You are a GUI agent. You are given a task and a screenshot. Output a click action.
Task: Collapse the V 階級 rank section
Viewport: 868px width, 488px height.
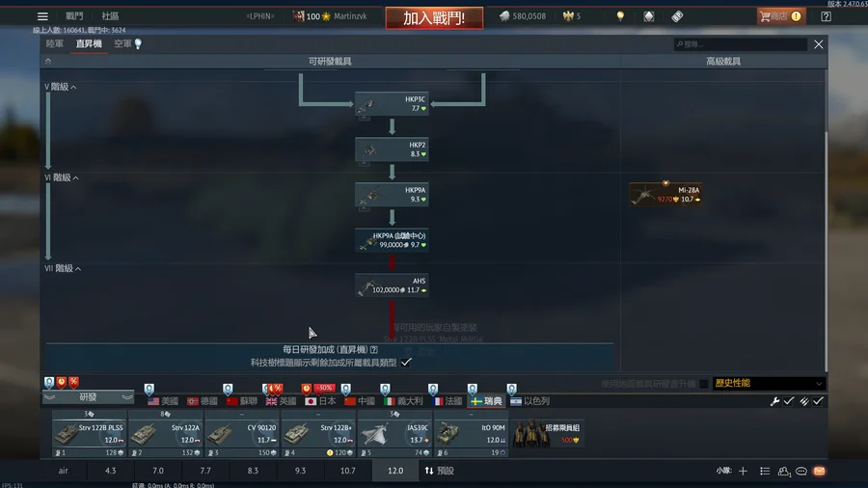(x=61, y=87)
